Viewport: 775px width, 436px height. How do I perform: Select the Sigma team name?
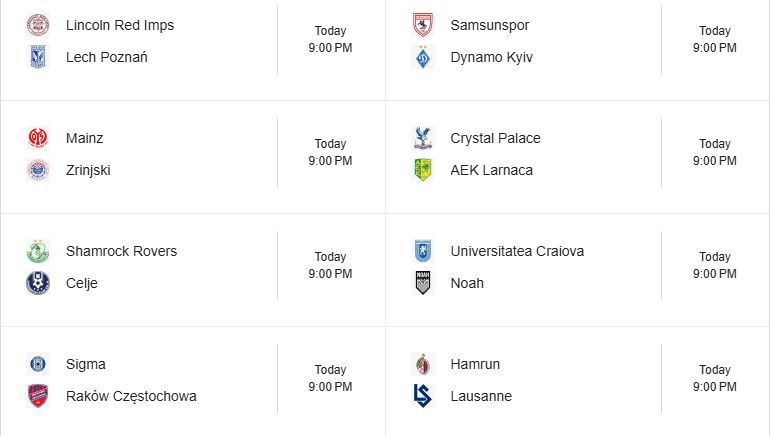tap(85, 364)
